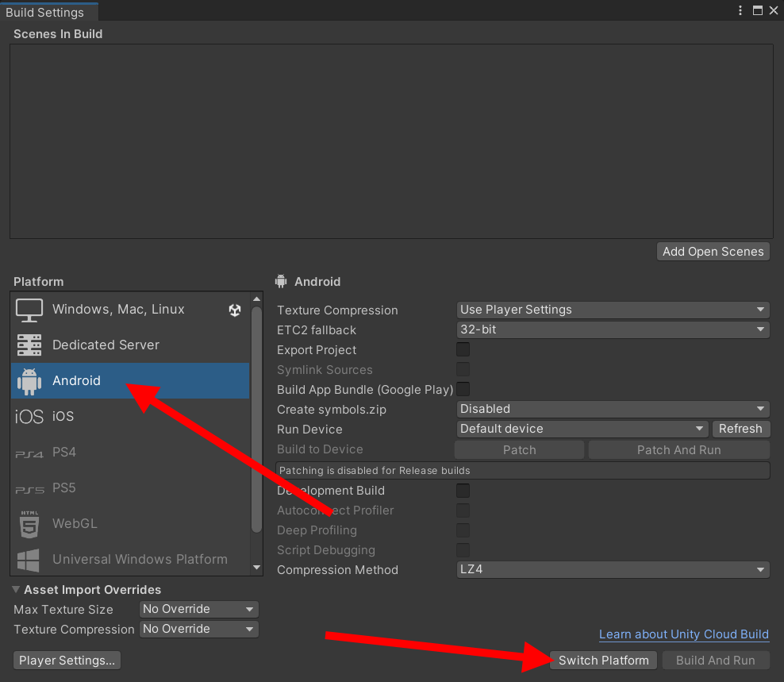Click the Scenes In Build list area

(x=391, y=141)
